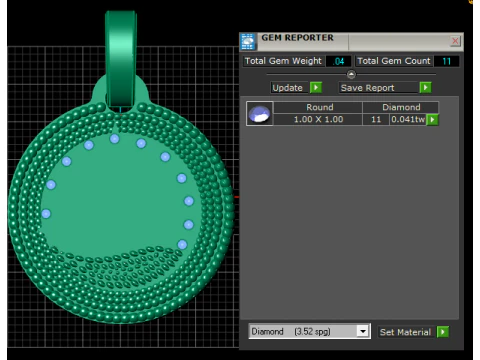Click the Set Material button
480x360 pixels.
click(406, 332)
